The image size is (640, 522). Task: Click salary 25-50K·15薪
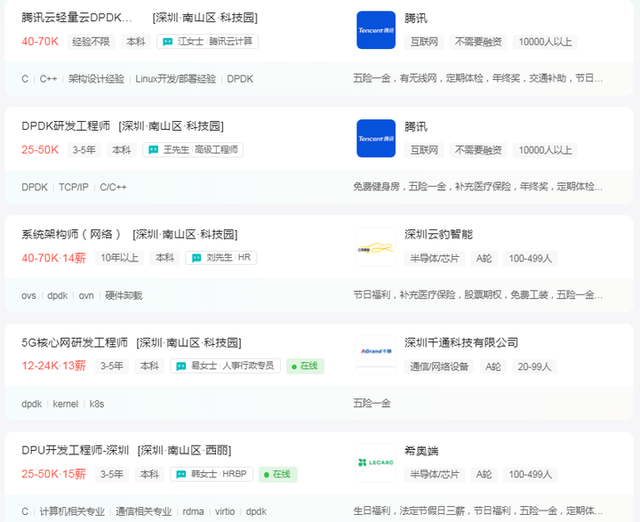[53, 474]
